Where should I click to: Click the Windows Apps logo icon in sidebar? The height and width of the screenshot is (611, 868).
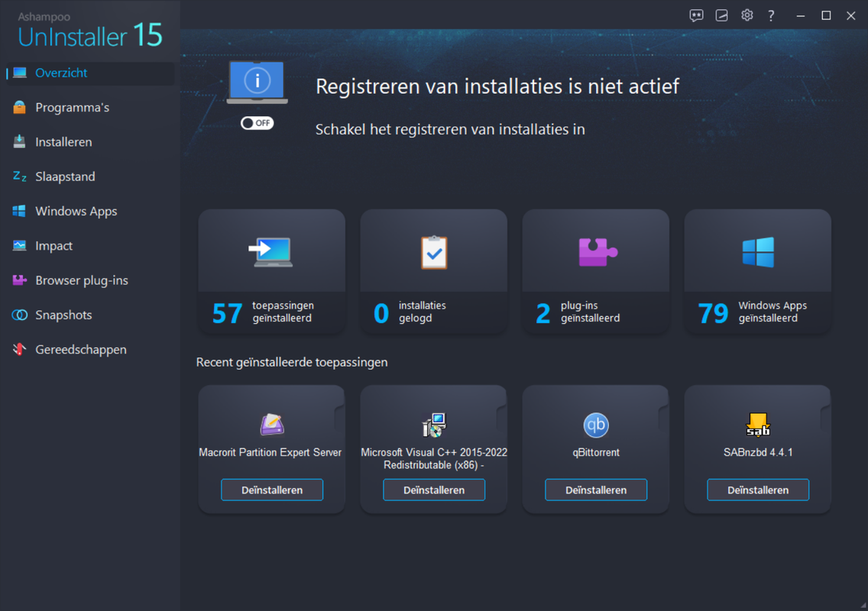[x=20, y=211]
